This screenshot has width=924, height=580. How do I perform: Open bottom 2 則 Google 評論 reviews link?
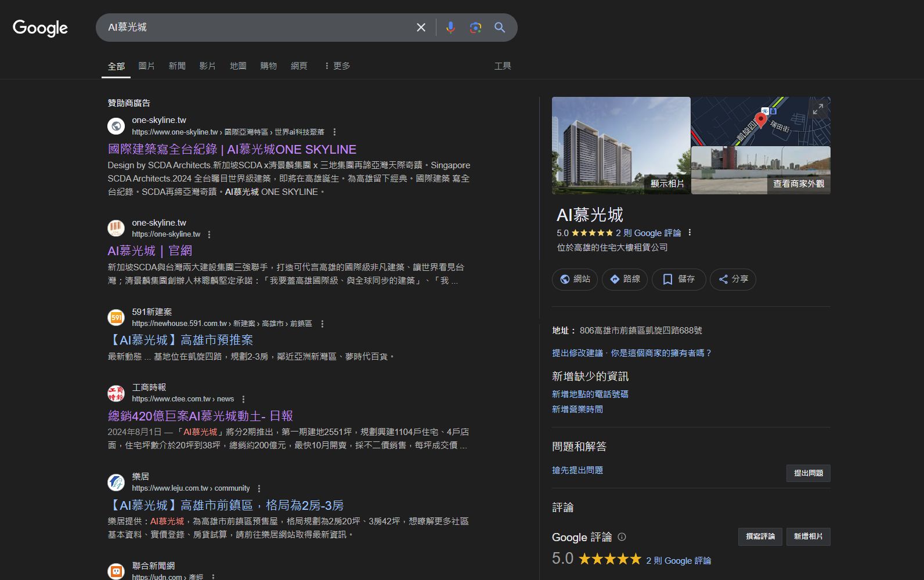point(678,561)
